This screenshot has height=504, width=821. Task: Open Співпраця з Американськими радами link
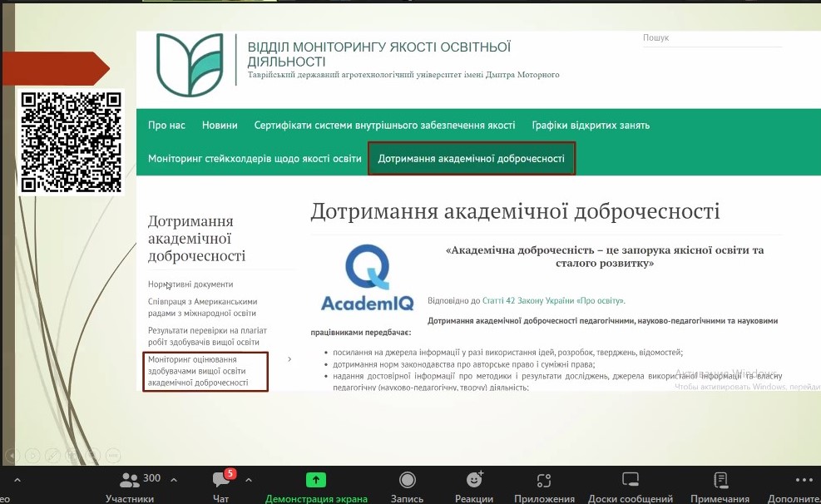click(x=203, y=307)
